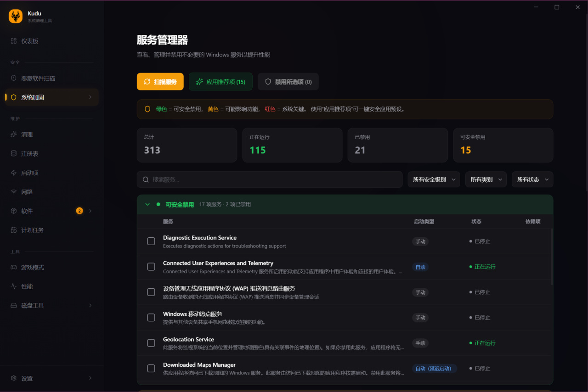Image resolution: width=588 pixels, height=392 pixels.
Task: Click 自动 (延迟启动) tag on Downloaded Maps Manager
Action: pyautogui.click(x=435, y=368)
